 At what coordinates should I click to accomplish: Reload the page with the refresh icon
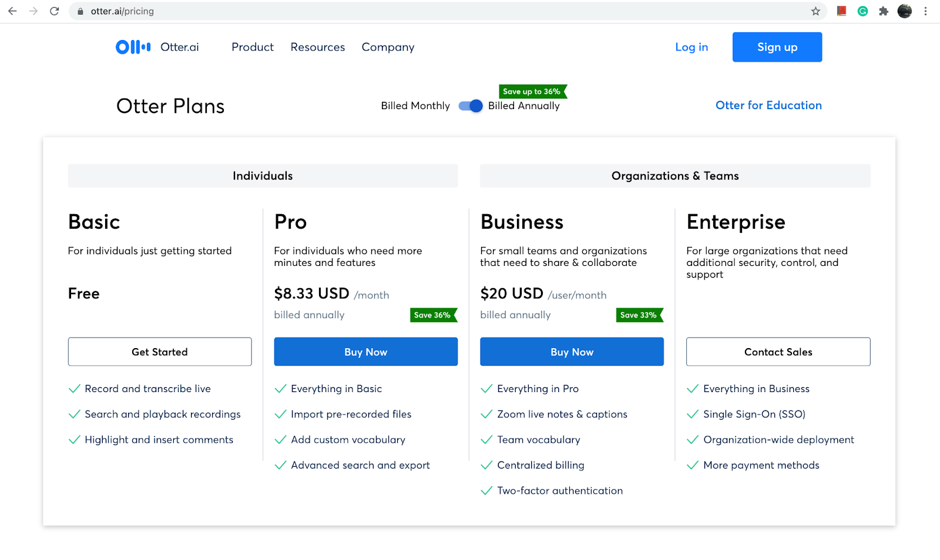[x=55, y=11]
